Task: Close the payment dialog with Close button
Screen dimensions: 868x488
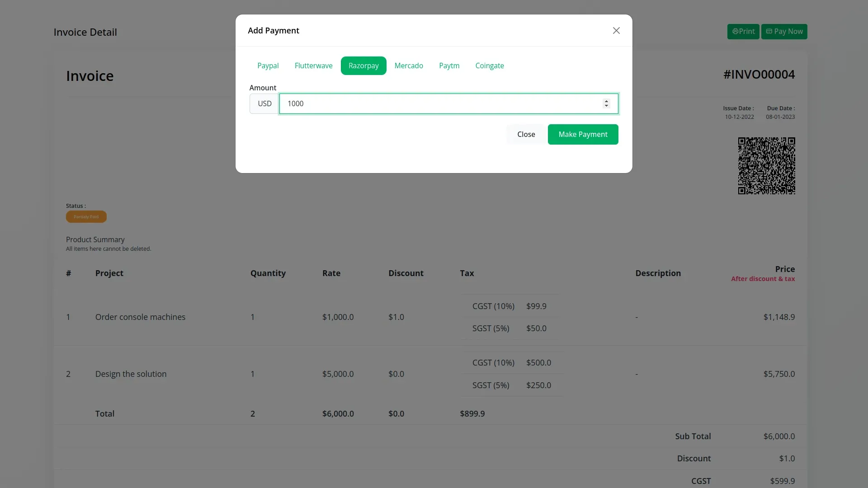Action: 526,134
